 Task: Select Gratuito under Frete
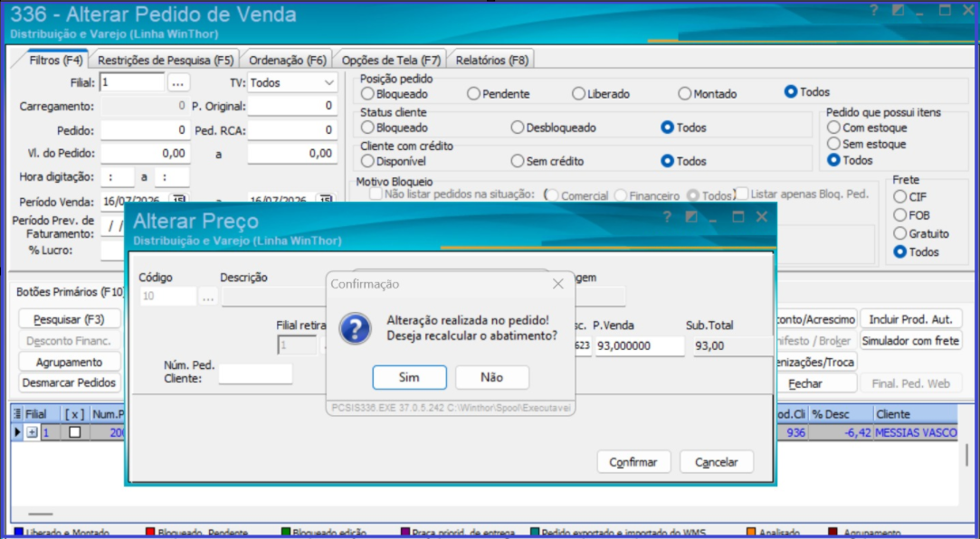pos(921,233)
